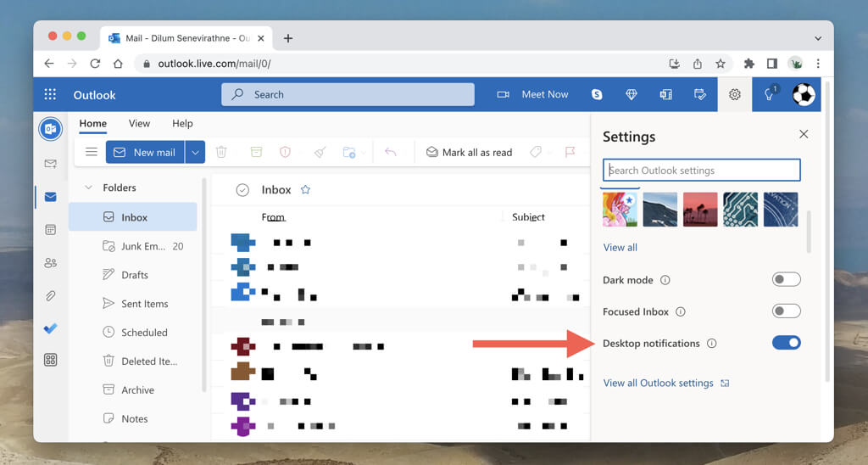
Task: Click the Sweep broom icon
Action: tap(320, 152)
